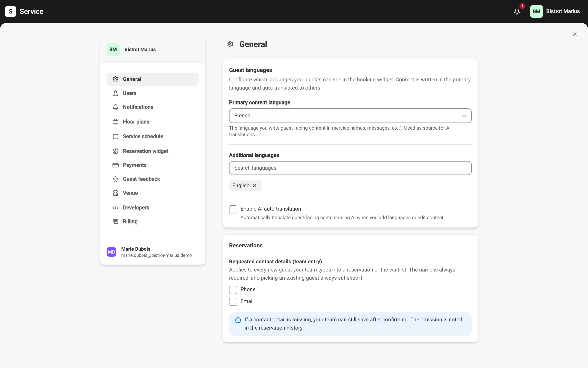Click the MD avatar for Marie Dubois
This screenshot has height=368, width=588.
click(x=111, y=252)
